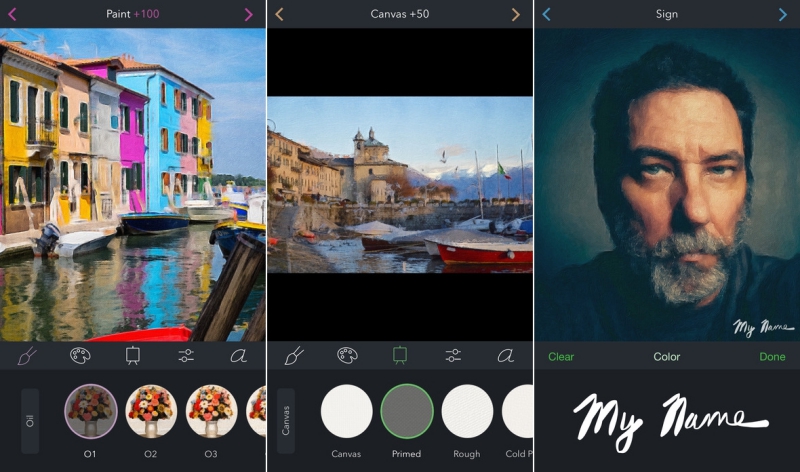Image resolution: width=800 pixels, height=472 pixels.
Task: Select the Primed canvas texture swatch
Action: coord(407,411)
